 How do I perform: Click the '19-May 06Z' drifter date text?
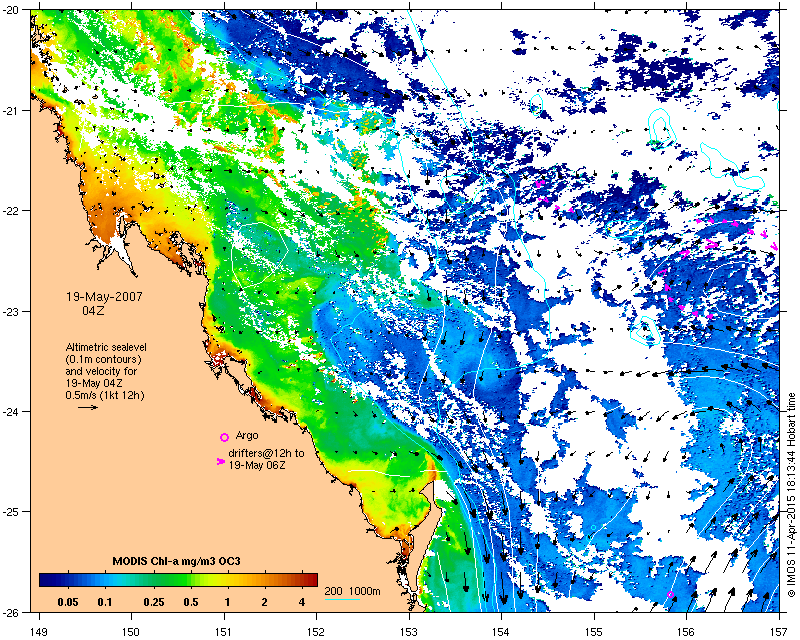(257, 465)
